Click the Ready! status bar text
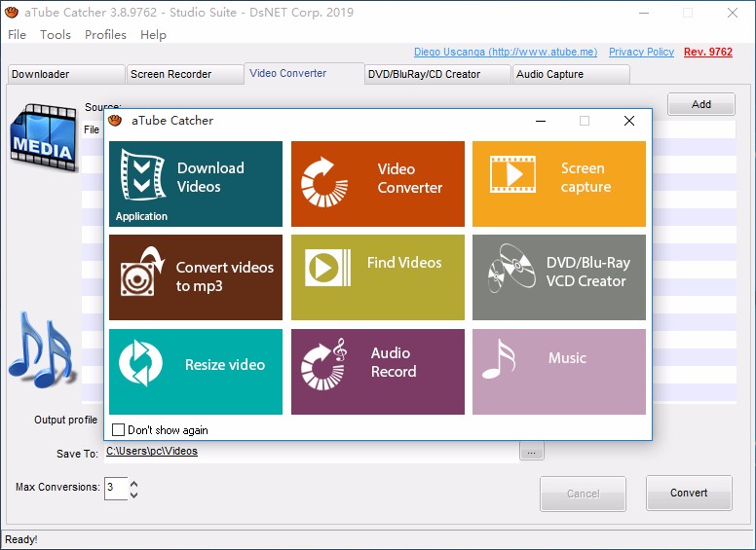756x550 pixels. [21, 539]
